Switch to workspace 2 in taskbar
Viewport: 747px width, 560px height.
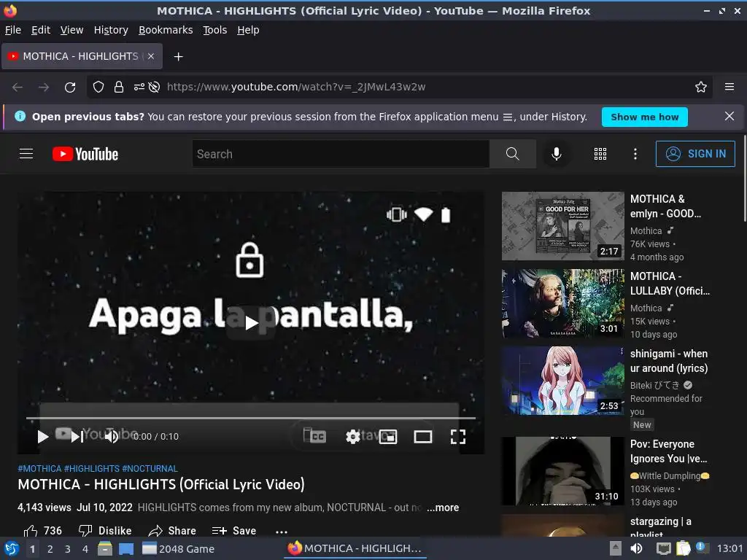pos(50,549)
